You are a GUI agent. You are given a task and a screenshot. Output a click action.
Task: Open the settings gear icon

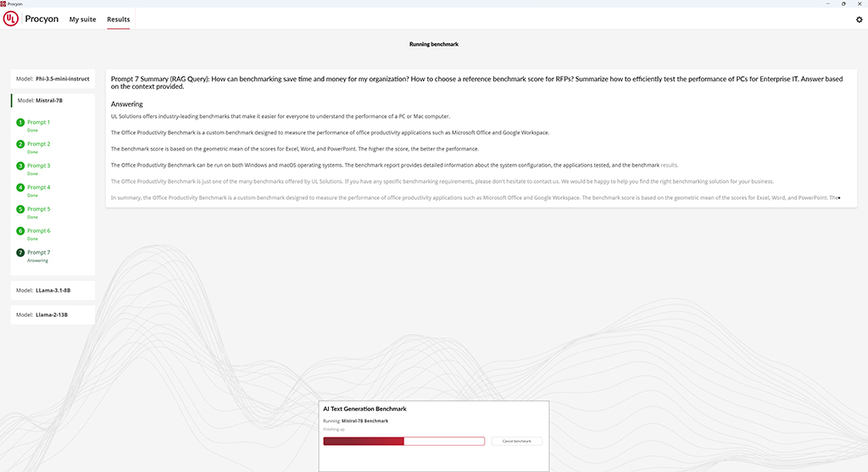point(860,19)
